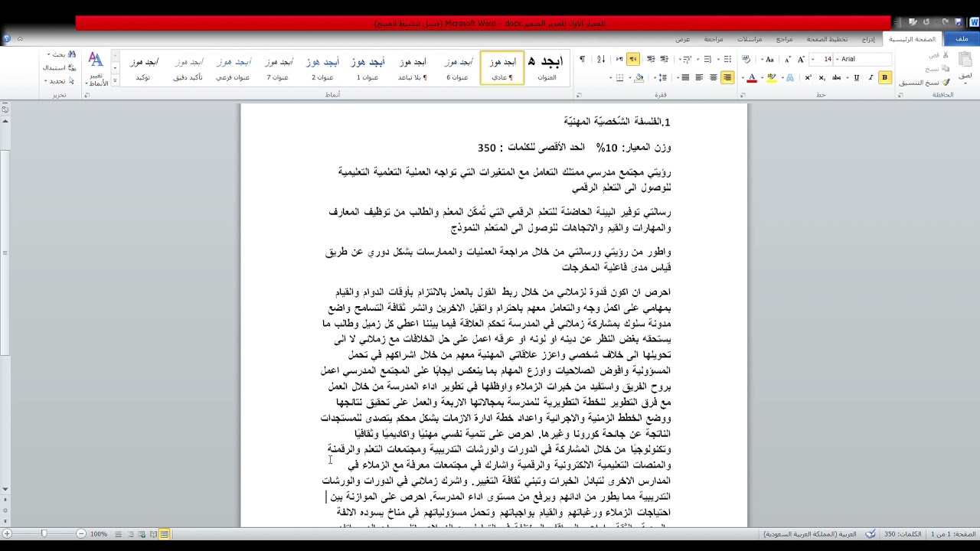This screenshot has width=980, height=551.
Task: Toggle Italic formatting button
Action: point(871,77)
